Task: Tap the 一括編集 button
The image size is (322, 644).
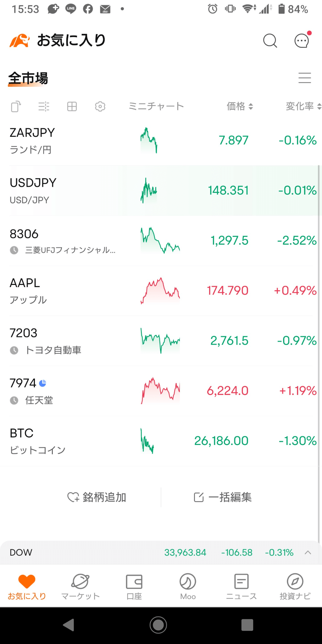Action: point(223,497)
